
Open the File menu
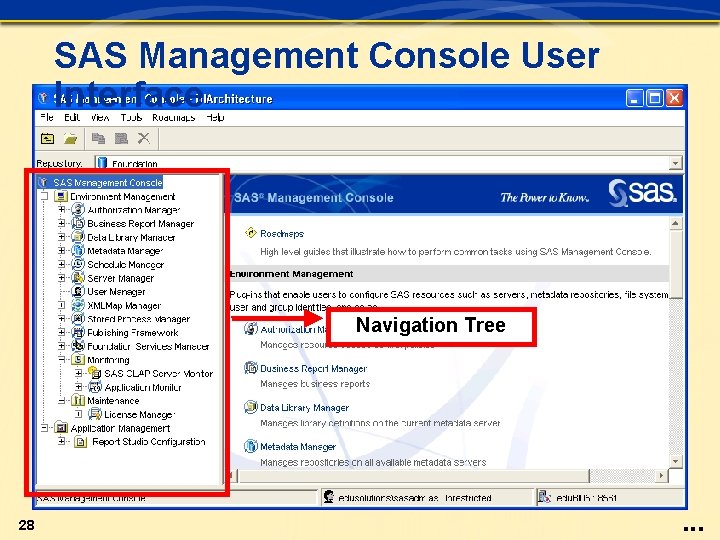pyautogui.click(x=47, y=118)
